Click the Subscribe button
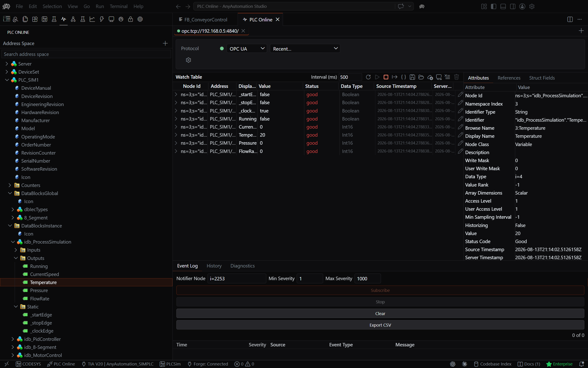The height and width of the screenshot is (368, 588). point(380,290)
